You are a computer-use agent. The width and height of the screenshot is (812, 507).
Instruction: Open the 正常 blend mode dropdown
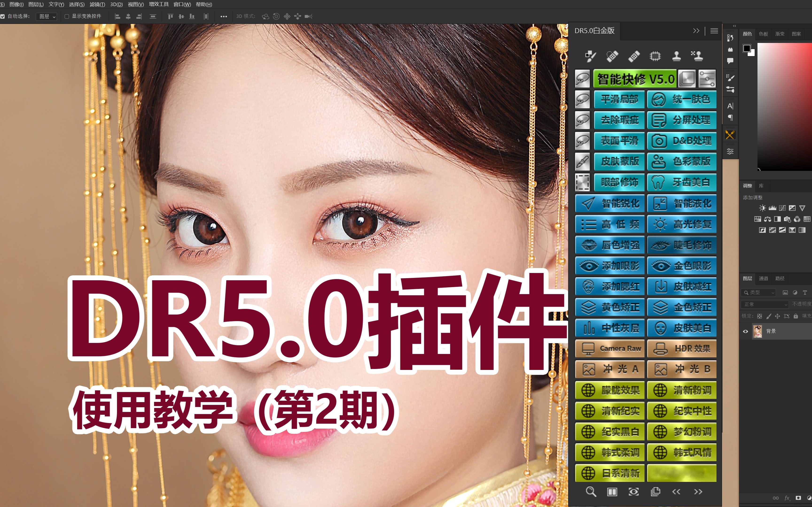pyautogui.click(x=765, y=304)
